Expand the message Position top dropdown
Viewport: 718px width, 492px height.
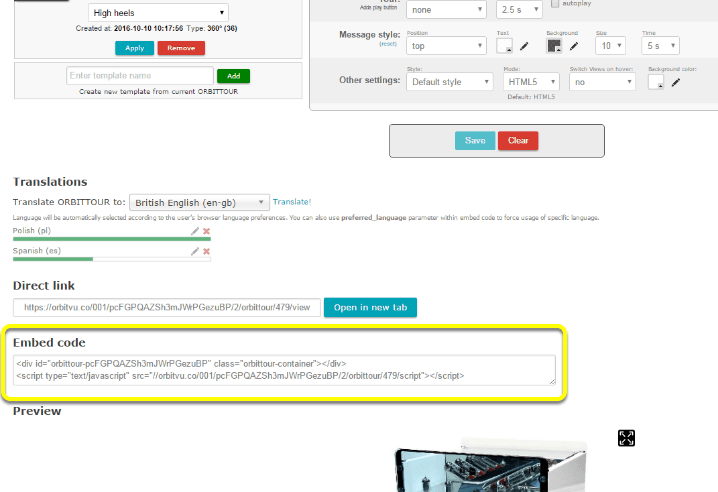click(446, 46)
